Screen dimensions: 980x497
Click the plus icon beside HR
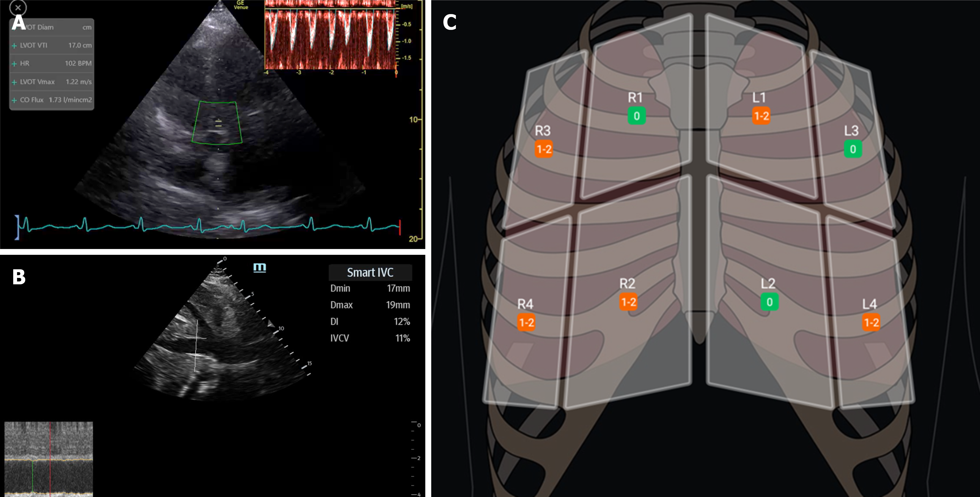point(14,63)
